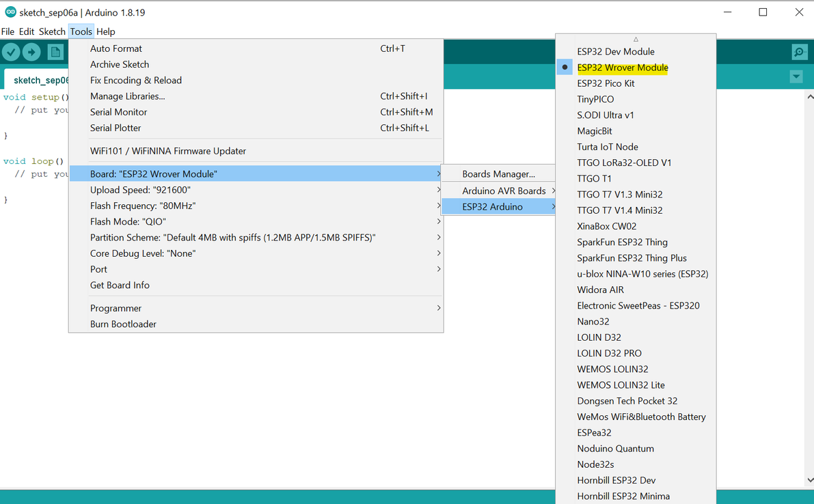Viewport: 814px width, 504px height.
Task: Open Boards Manager
Action: tap(498, 174)
